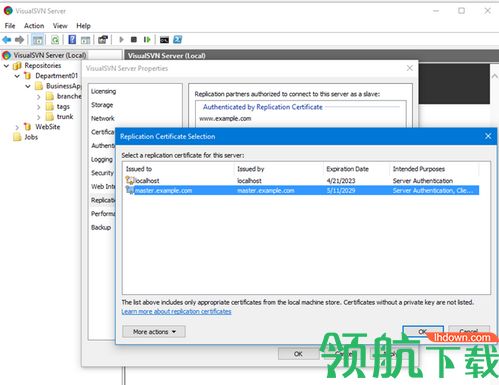Viewport: 499px width, 385px height.
Task: Expand the trunk folder arrow
Action: click(39, 117)
